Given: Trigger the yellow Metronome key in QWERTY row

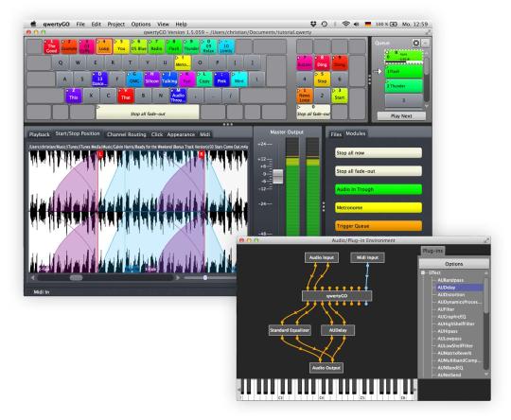Looking at the screenshot, I should coord(183,62).
